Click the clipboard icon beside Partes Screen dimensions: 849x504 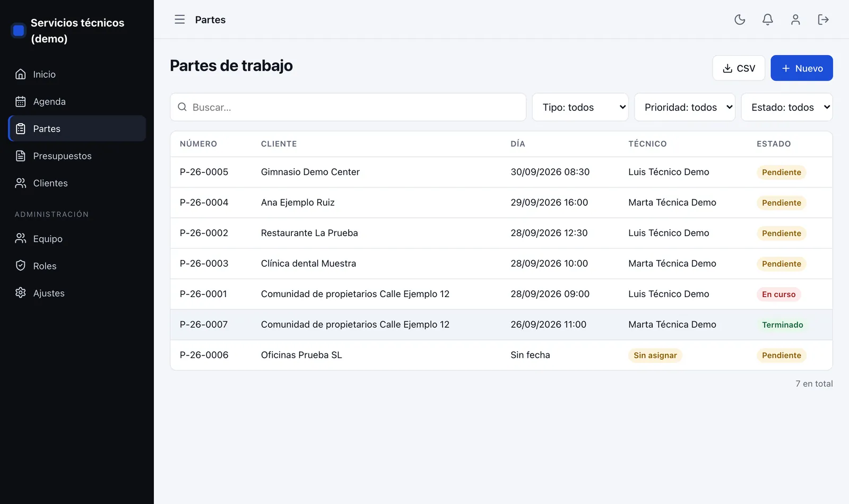click(x=21, y=128)
